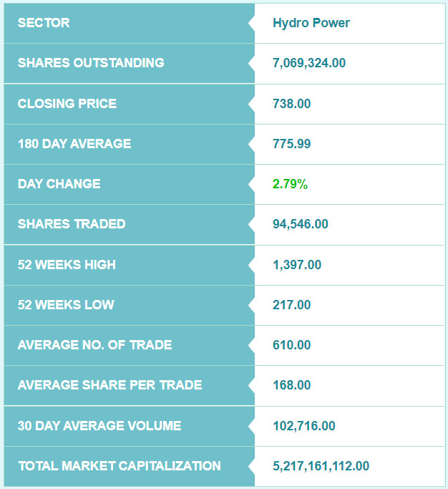The height and width of the screenshot is (489, 448).
Task: Click the 30 DAY AVERAGE VOLUME label
Action: point(99,426)
